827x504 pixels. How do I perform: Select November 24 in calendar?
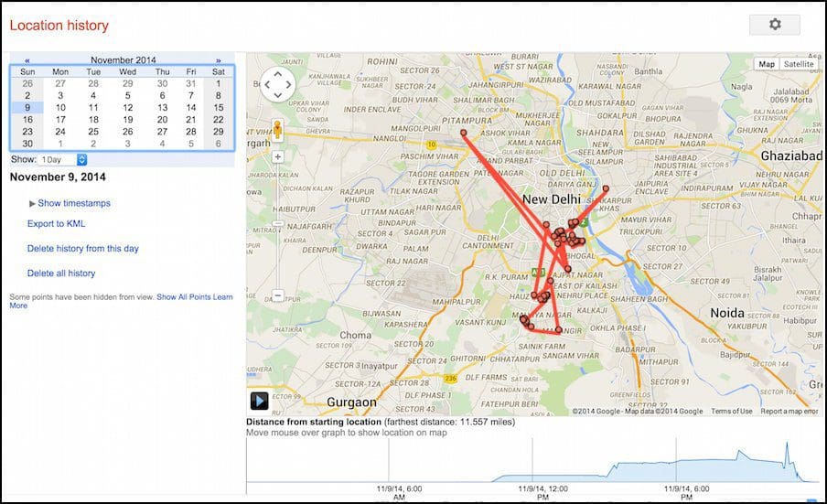(x=60, y=132)
